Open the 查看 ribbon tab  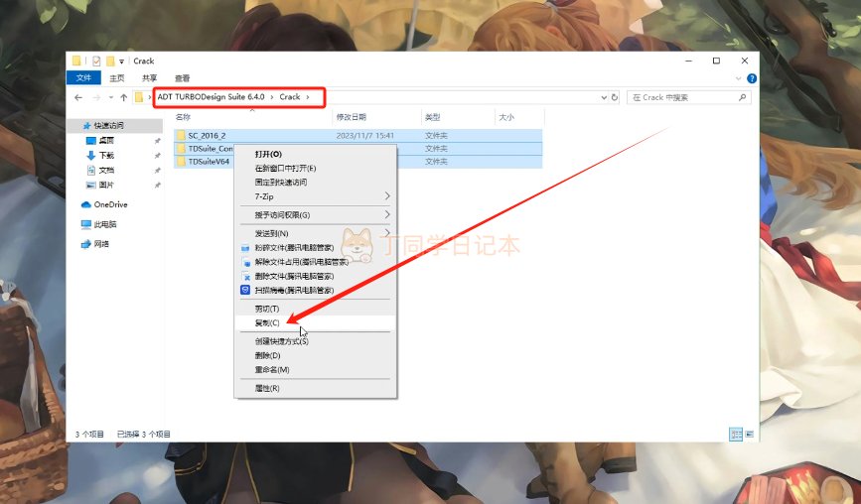click(x=183, y=77)
